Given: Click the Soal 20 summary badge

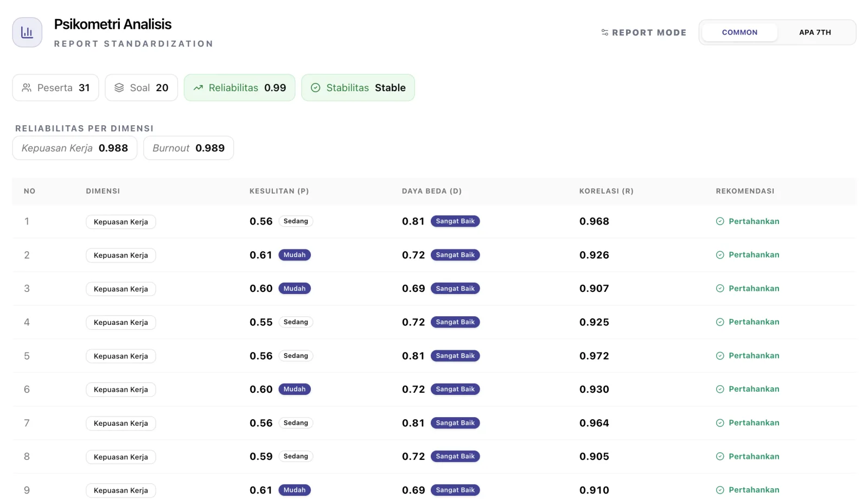Looking at the screenshot, I should click(x=141, y=88).
